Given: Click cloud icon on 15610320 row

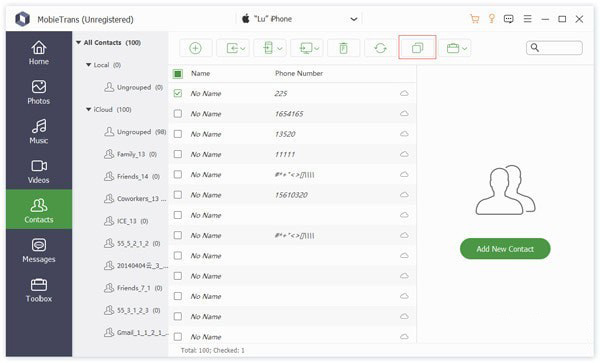Looking at the screenshot, I should tap(404, 195).
